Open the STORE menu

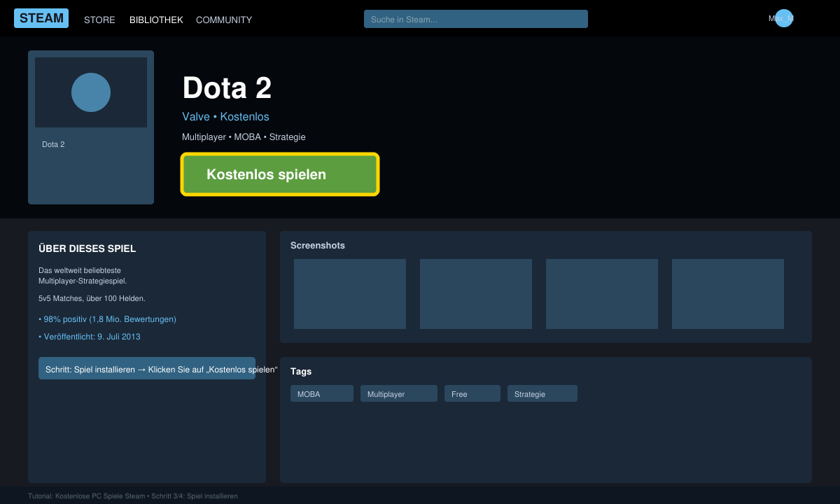(x=99, y=20)
